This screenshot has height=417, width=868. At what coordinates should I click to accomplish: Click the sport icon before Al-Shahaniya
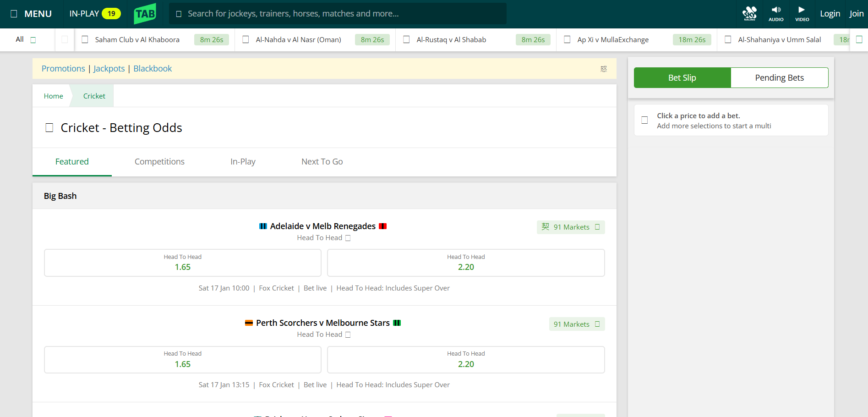pos(728,40)
